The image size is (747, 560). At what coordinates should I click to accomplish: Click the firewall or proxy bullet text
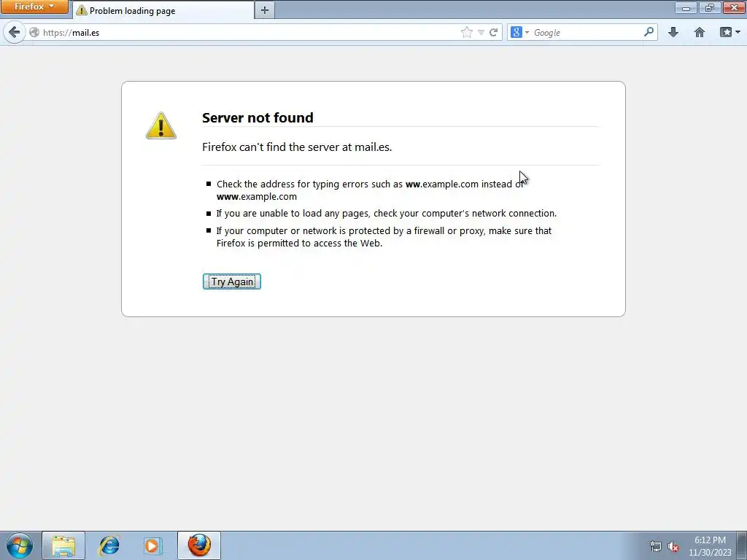click(x=384, y=237)
